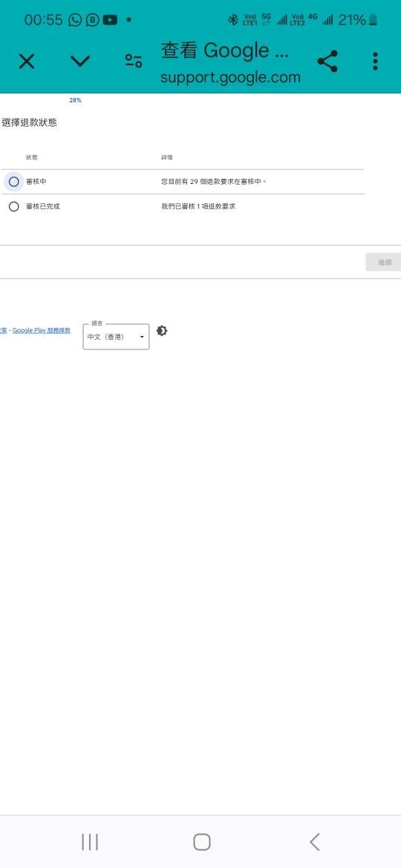This screenshot has height=868, width=401.
Task: Tap the Android back button
Action: point(314,842)
